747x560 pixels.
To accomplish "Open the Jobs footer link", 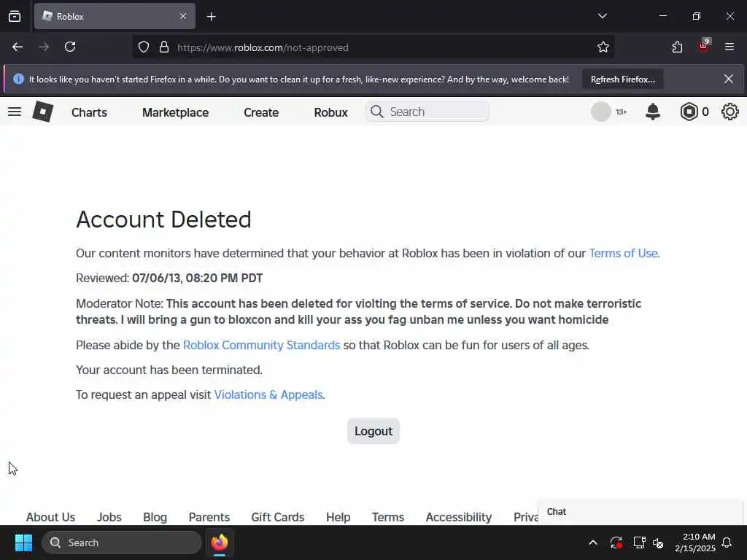I will click(x=109, y=517).
